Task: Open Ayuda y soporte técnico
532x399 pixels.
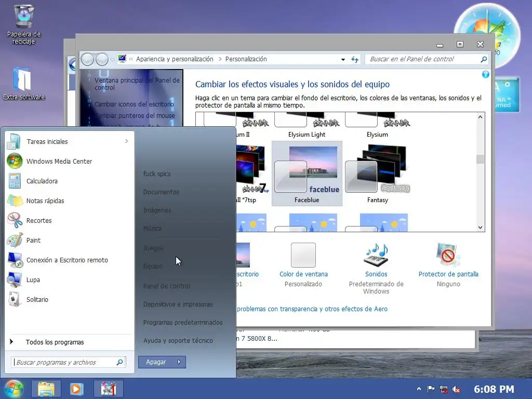Action: [178, 341]
